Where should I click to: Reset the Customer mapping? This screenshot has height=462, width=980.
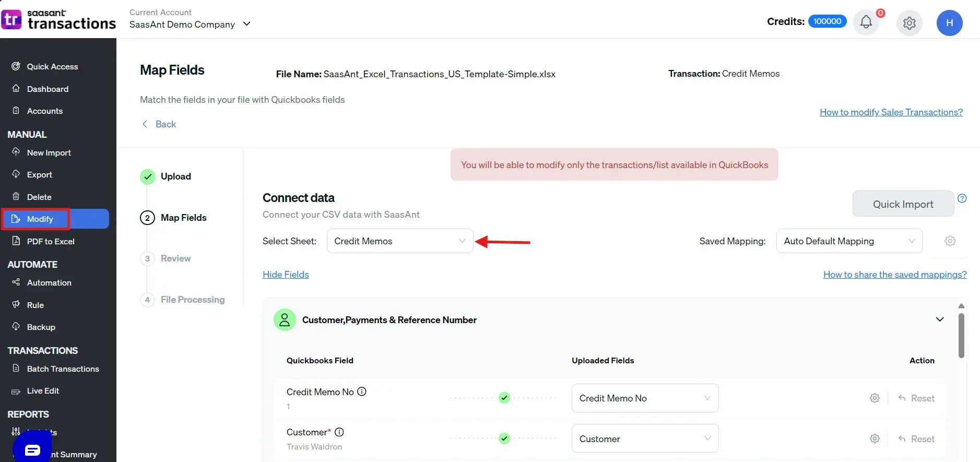click(x=916, y=439)
